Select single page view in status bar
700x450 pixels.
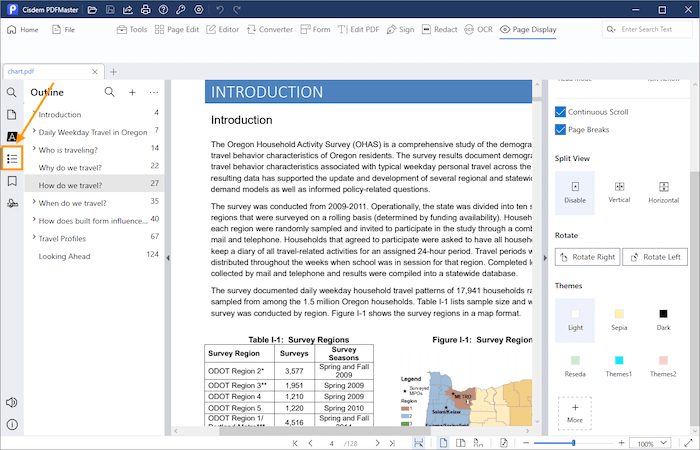(443, 443)
